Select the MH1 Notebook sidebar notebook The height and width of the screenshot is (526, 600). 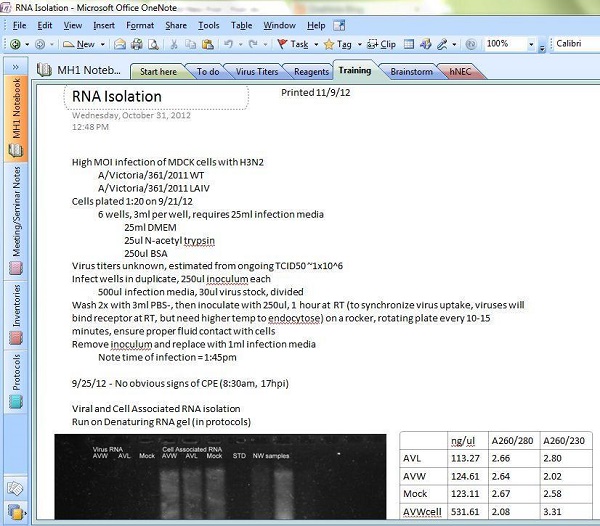point(16,117)
